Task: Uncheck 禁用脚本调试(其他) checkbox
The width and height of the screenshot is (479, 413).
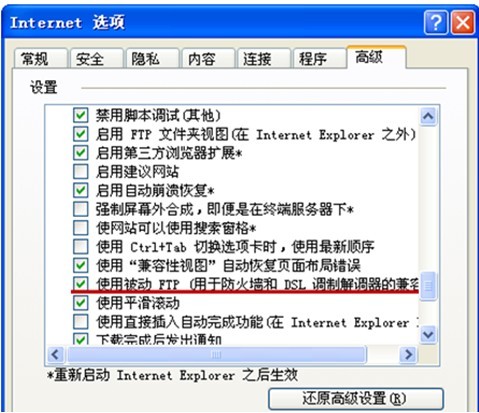Action: [x=81, y=115]
